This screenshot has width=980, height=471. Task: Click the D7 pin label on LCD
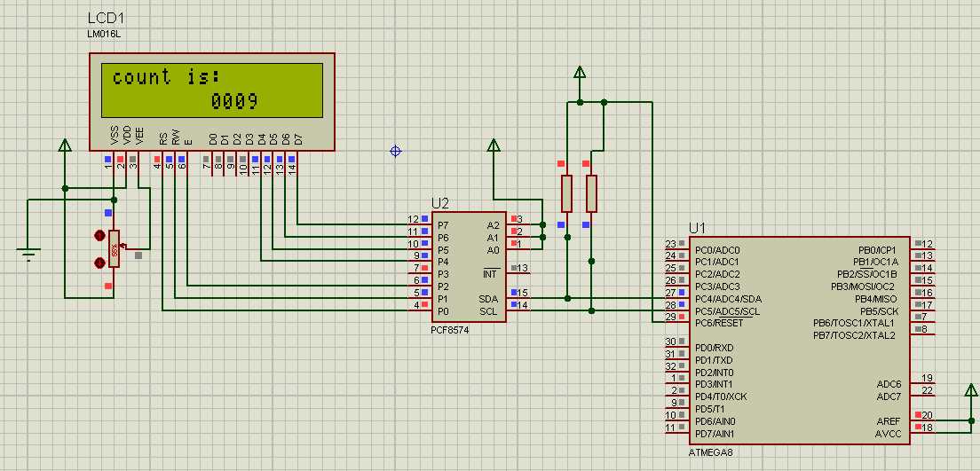pos(298,138)
